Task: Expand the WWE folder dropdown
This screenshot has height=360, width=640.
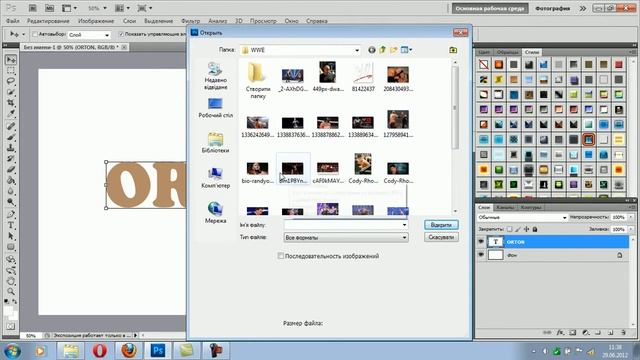Action: pos(357,50)
